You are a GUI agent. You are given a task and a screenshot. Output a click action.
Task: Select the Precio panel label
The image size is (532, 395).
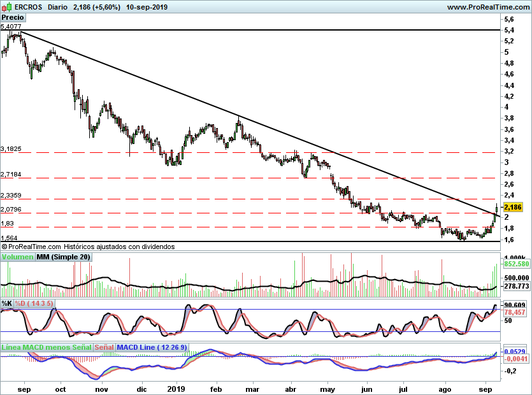click(13, 18)
